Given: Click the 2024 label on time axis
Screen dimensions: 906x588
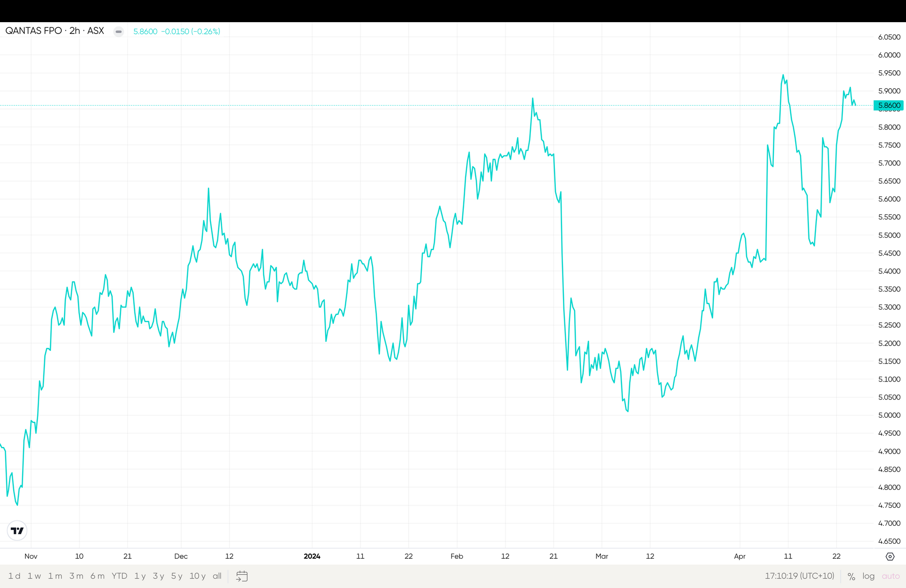Looking at the screenshot, I should (x=312, y=556).
